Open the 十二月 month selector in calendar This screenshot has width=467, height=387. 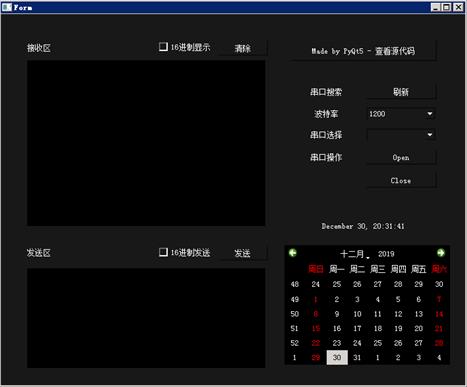[354, 254]
